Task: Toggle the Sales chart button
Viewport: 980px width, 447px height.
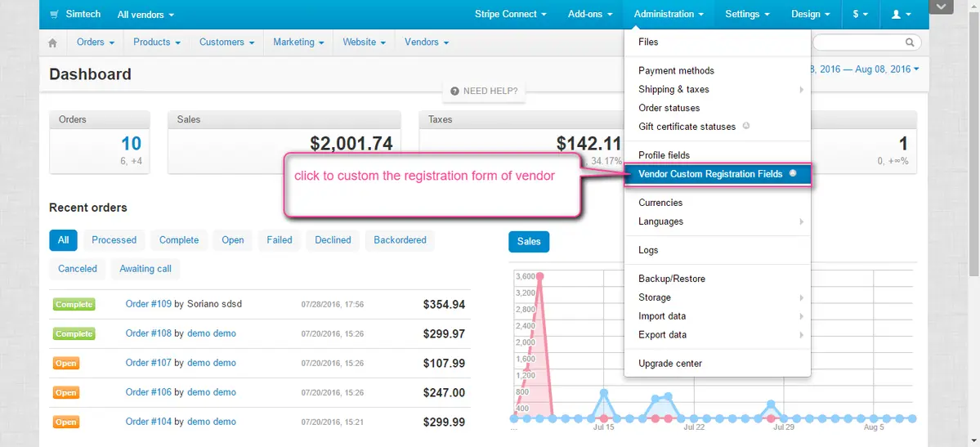Action: point(529,241)
